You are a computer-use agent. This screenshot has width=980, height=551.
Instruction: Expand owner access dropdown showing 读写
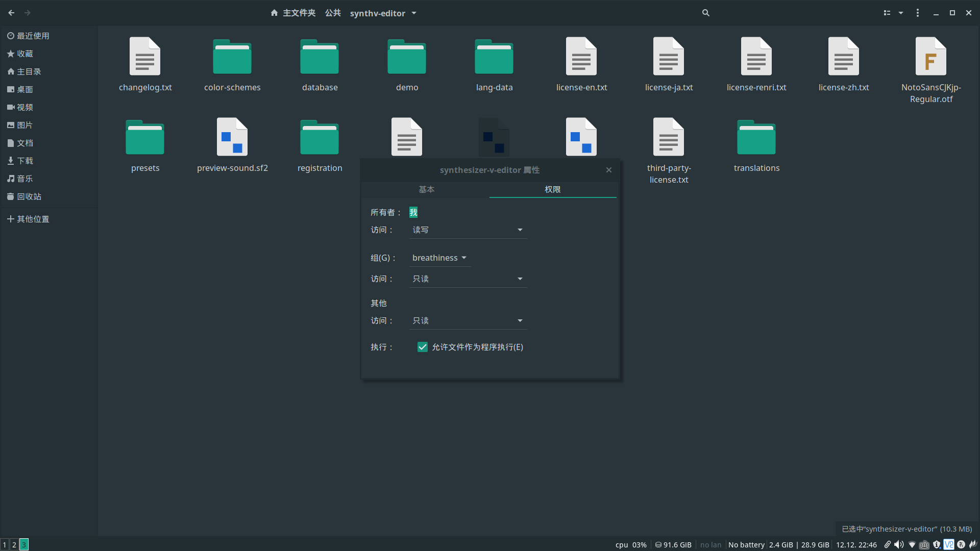(x=468, y=230)
